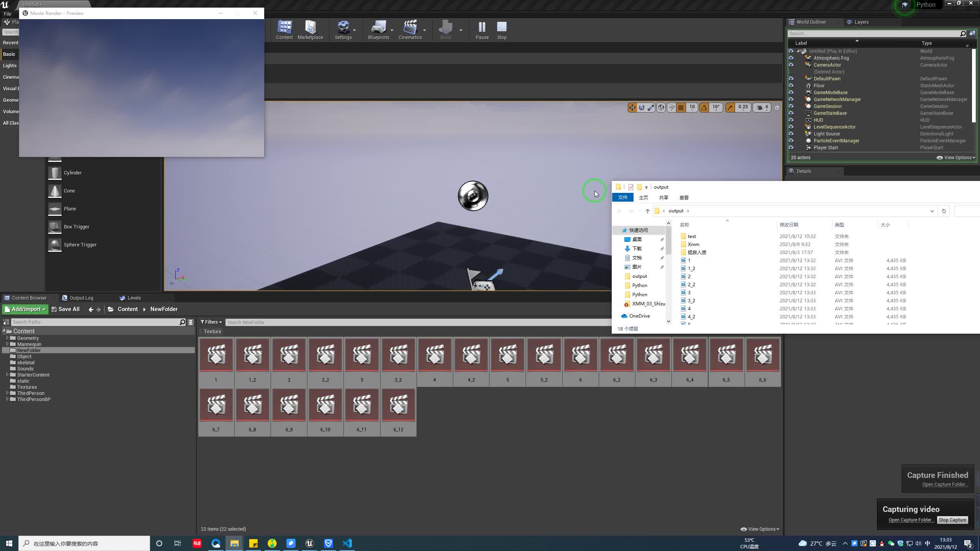Toggle grid snapping in the viewport toolbar
This screenshot has height=551, width=980.
[681, 108]
